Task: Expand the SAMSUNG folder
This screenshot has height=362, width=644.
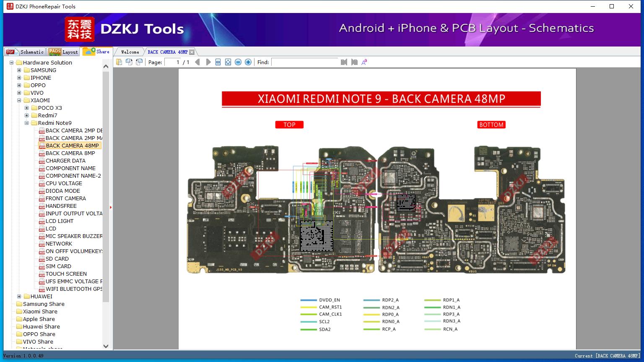Action: [x=19, y=70]
